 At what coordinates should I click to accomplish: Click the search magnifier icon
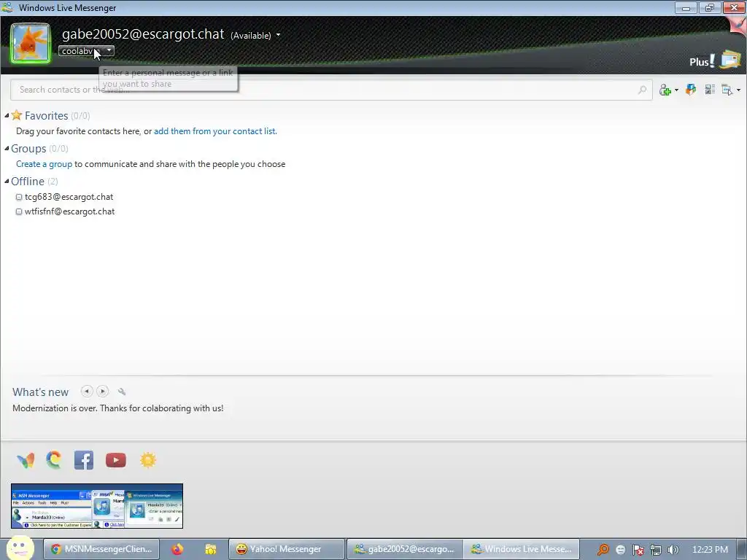(642, 90)
